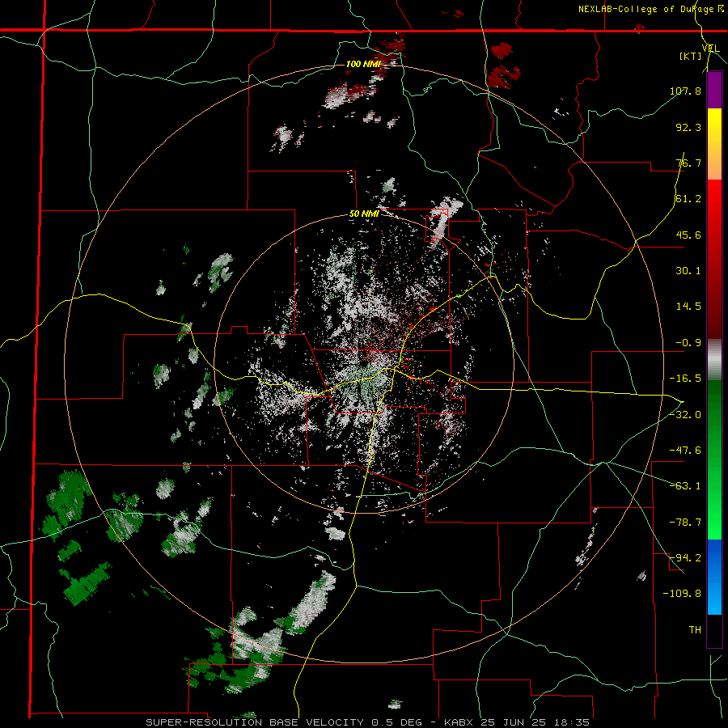Click the -78.7 legend value

click(x=685, y=522)
